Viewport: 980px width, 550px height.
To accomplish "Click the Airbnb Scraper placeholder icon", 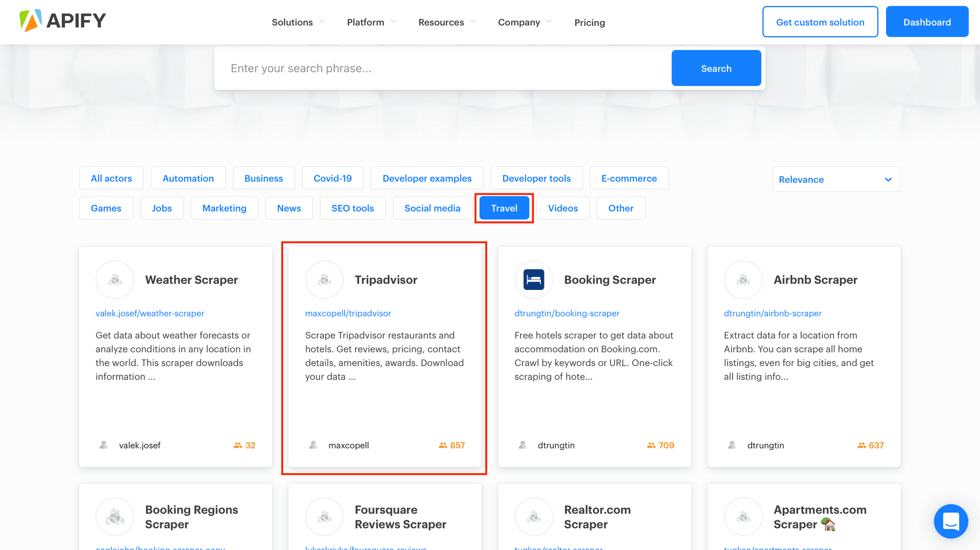I will [743, 280].
